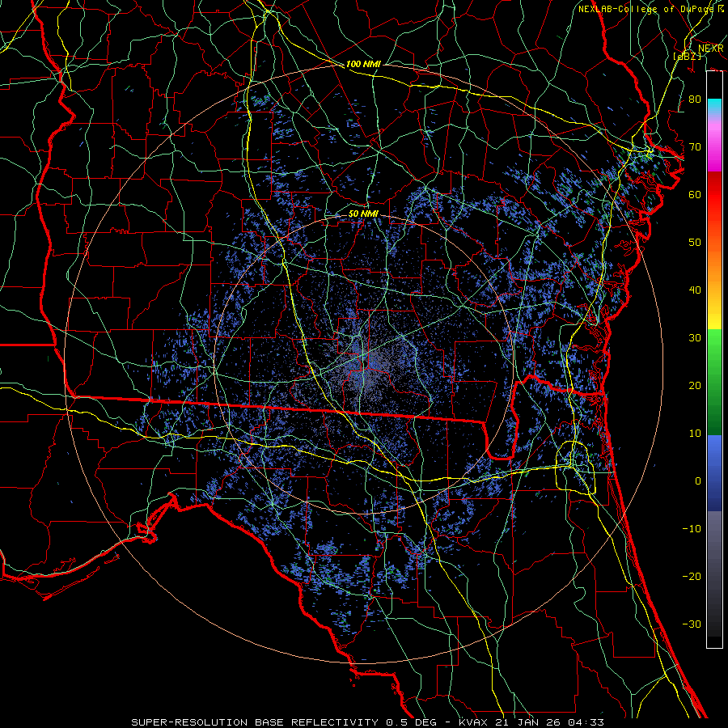Click the KVAX 21 JAN 26 04:33 timestamp

coord(531,722)
